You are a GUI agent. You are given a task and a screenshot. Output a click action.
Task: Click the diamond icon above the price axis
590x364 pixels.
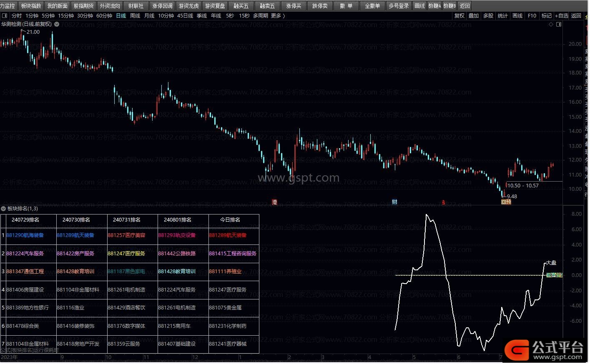[551, 24]
